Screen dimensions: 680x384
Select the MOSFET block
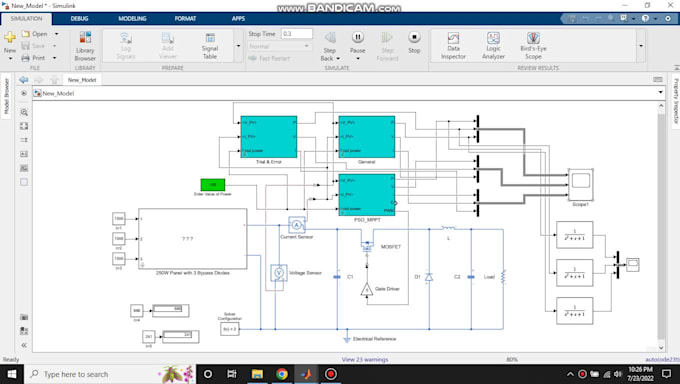pos(367,247)
